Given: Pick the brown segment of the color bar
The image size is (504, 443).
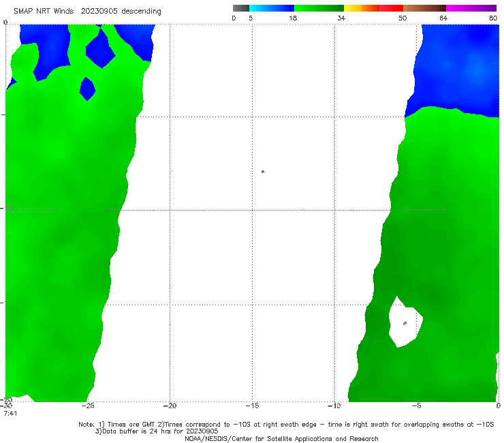Looking at the screenshot, I should 424,8.
